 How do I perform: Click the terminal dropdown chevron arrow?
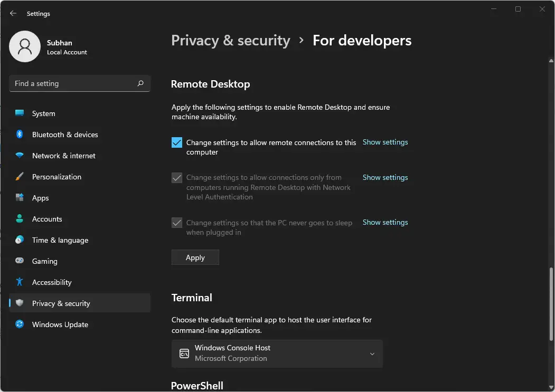pos(372,354)
